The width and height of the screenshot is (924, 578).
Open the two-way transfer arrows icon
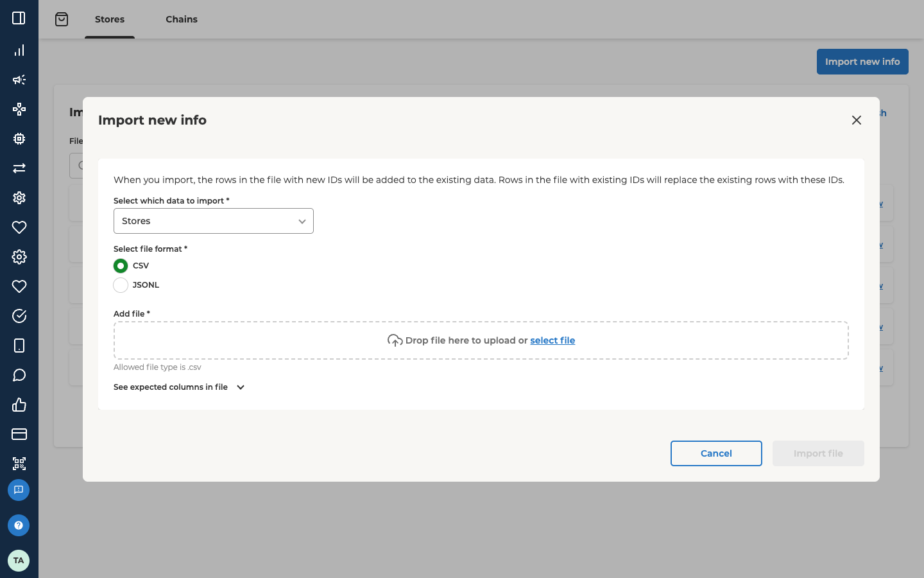click(x=19, y=168)
